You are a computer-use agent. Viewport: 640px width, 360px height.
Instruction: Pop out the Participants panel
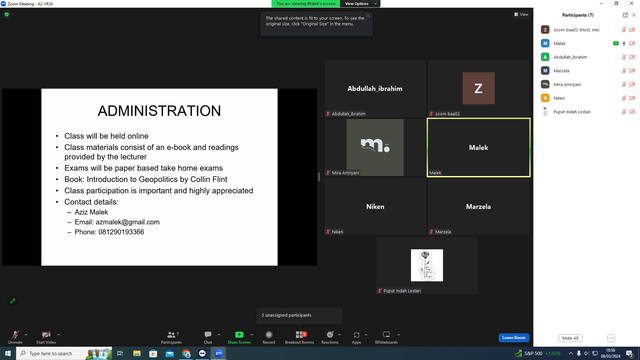click(625, 15)
